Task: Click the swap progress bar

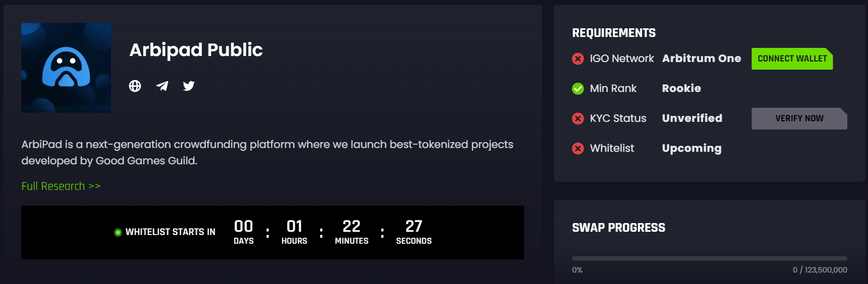Action: [x=710, y=258]
